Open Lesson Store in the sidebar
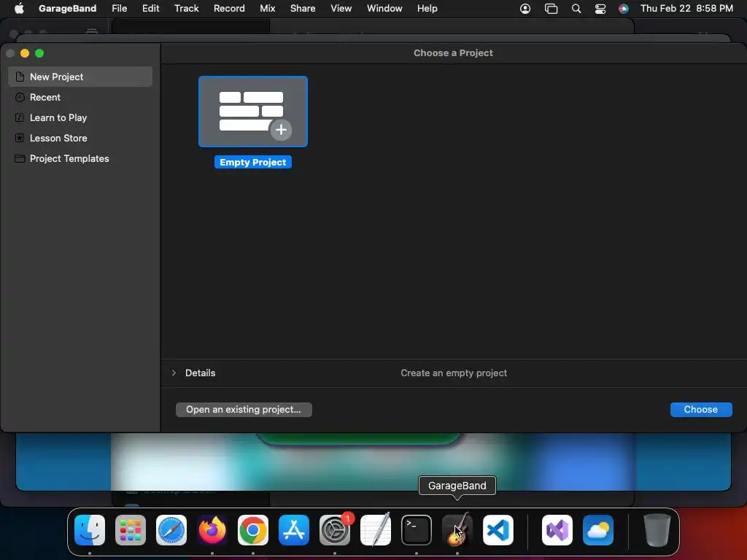 click(80, 138)
